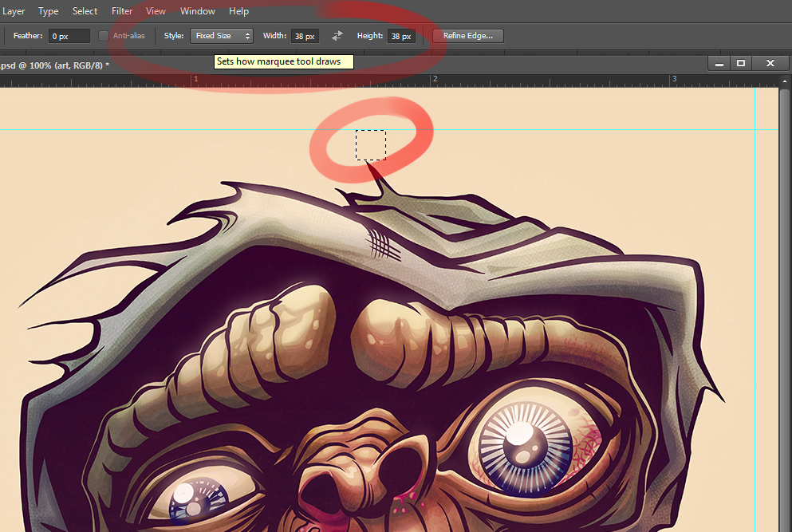Image resolution: width=792 pixels, height=532 pixels.
Task: Click the Feather value field
Action: pyautogui.click(x=69, y=36)
